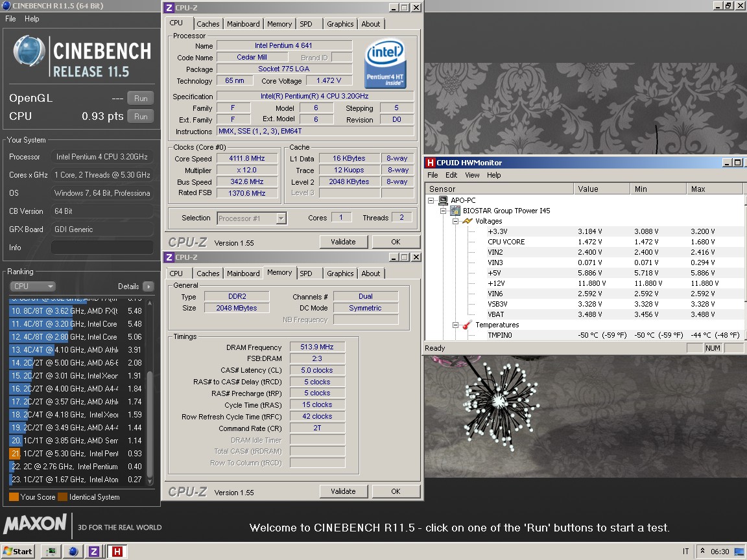The height and width of the screenshot is (560, 747).
Task: Click the Cinebench globe logo icon
Action: pyautogui.click(x=29, y=51)
